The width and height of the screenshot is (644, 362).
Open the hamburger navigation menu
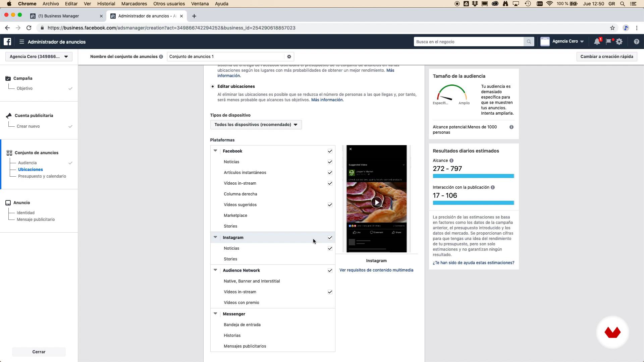[22, 42]
